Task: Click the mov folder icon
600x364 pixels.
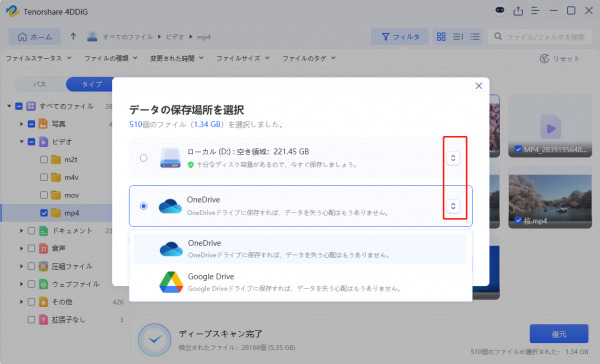Action: 56,195
